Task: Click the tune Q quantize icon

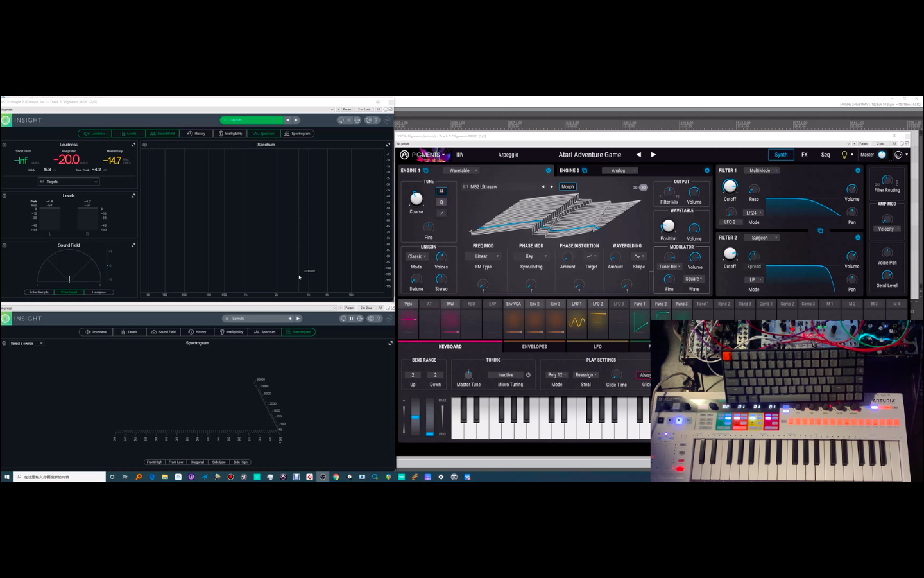Action: coord(441,202)
